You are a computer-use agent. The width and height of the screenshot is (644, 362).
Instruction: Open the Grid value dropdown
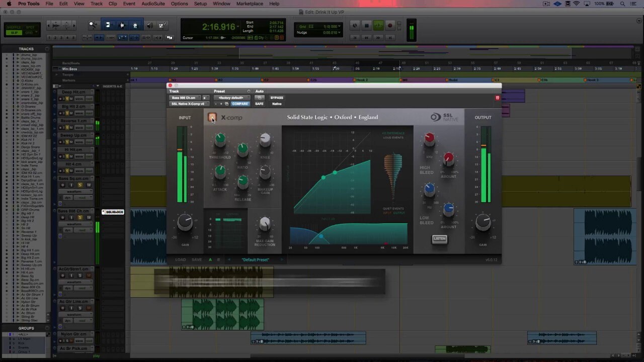[x=339, y=26]
